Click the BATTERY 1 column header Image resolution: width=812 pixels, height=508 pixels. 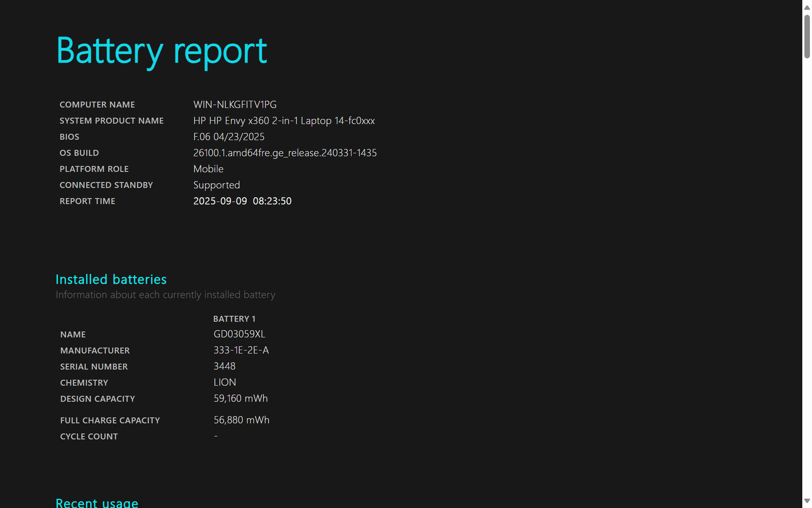[x=234, y=319]
